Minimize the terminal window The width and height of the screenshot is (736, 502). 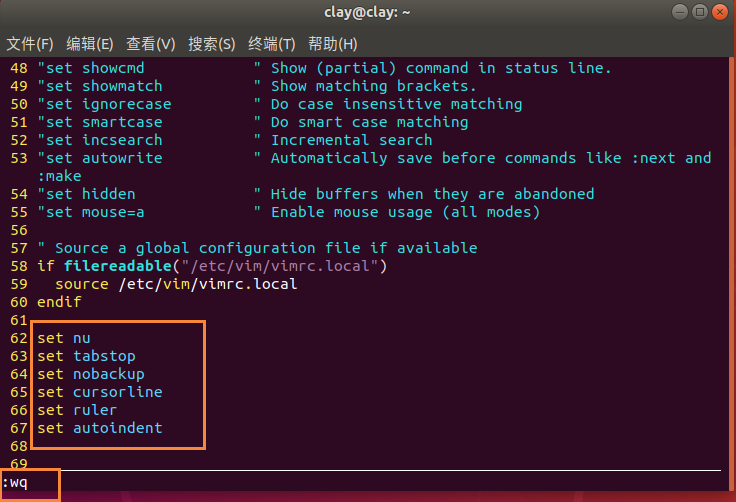click(x=680, y=12)
